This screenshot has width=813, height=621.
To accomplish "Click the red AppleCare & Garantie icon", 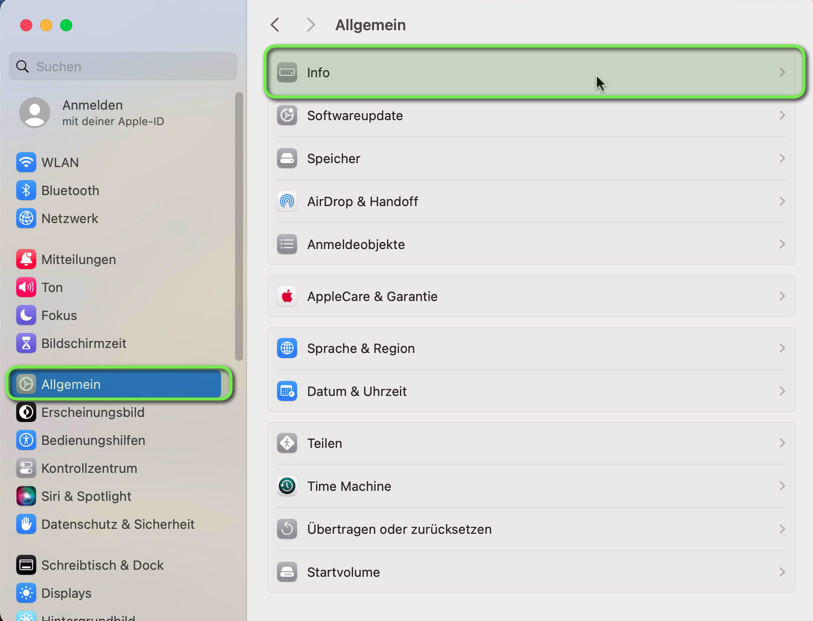I will click(x=287, y=297).
